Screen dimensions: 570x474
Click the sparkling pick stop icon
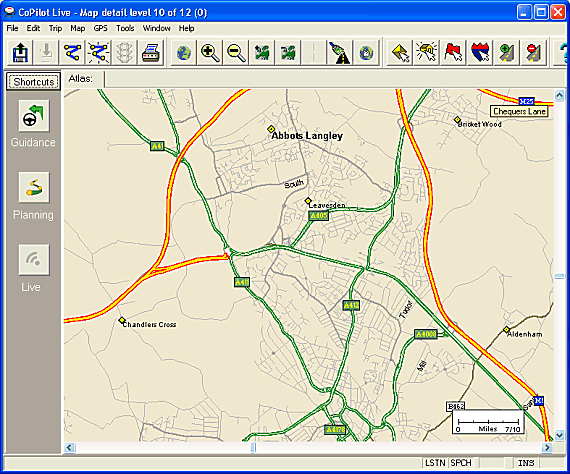(426, 53)
